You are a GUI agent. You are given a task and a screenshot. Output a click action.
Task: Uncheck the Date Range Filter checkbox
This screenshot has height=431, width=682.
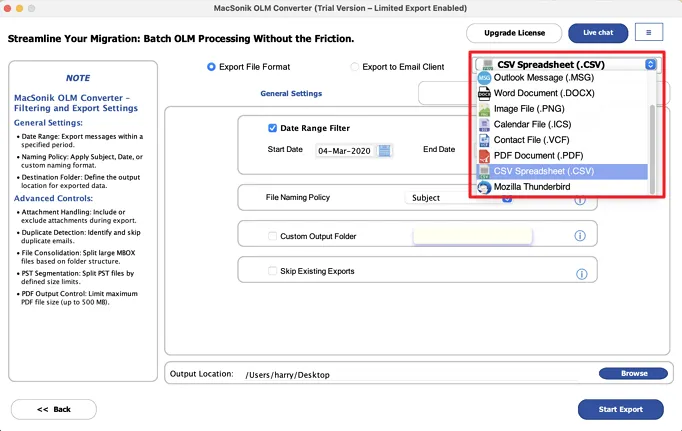pyautogui.click(x=272, y=128)
